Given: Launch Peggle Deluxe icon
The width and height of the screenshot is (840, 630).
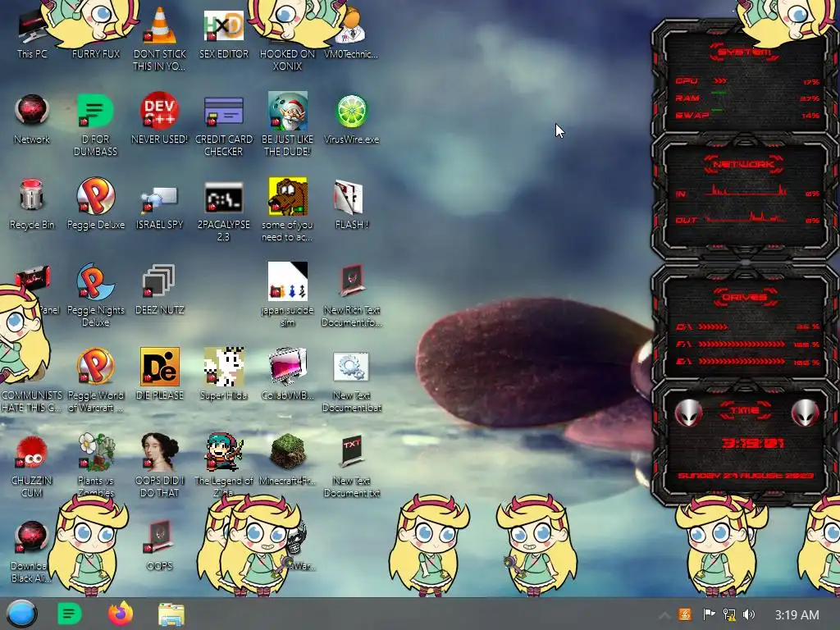Looking at the screenshot, I should (95, 203).
